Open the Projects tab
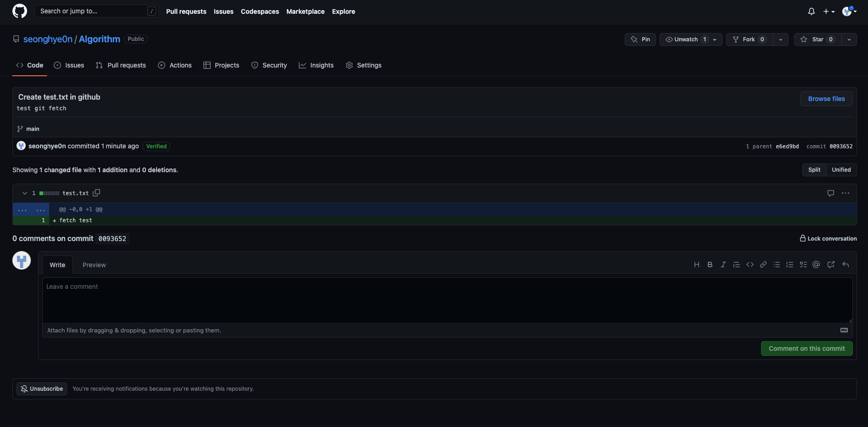Image resolution: width=868 pixels, height=427 pixels. 221,65
